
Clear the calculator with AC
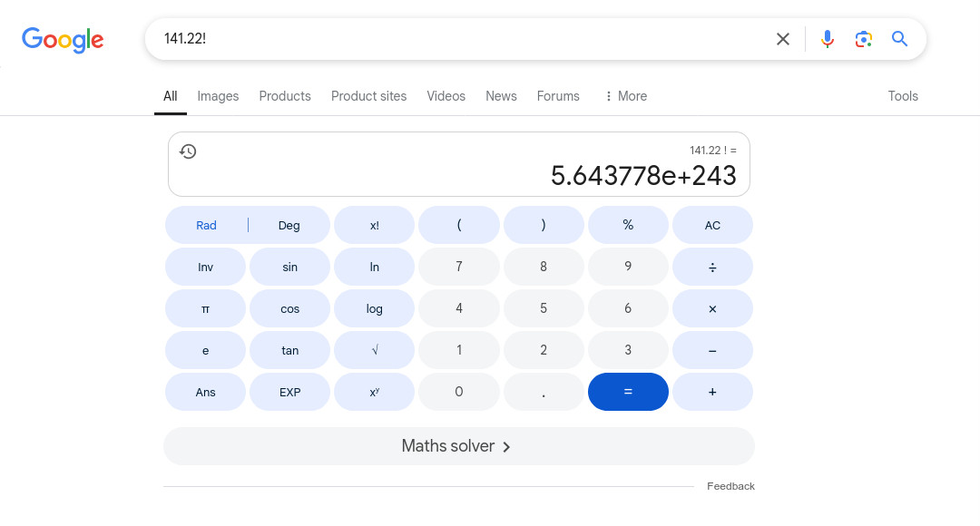712,225
